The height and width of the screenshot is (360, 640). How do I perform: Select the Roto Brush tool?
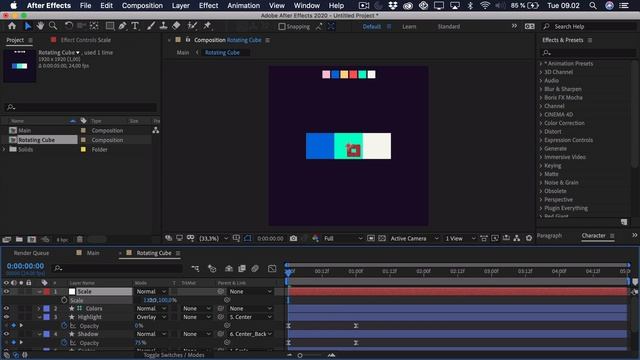coord(192,26)
